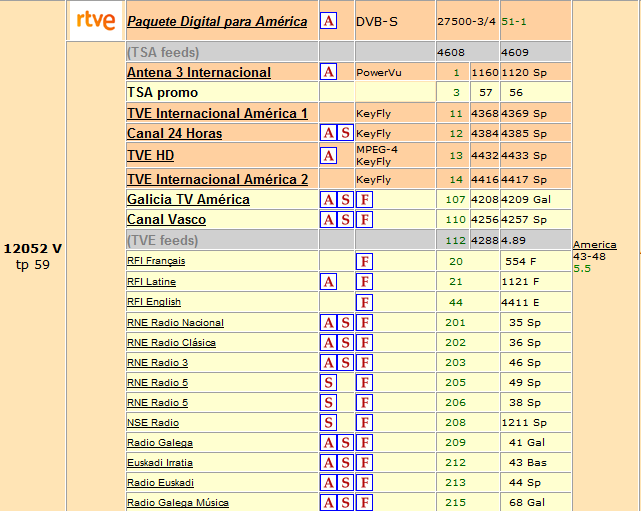Open the Radio Galega Música link
641x512 pixels.
(x=178, y=503)
